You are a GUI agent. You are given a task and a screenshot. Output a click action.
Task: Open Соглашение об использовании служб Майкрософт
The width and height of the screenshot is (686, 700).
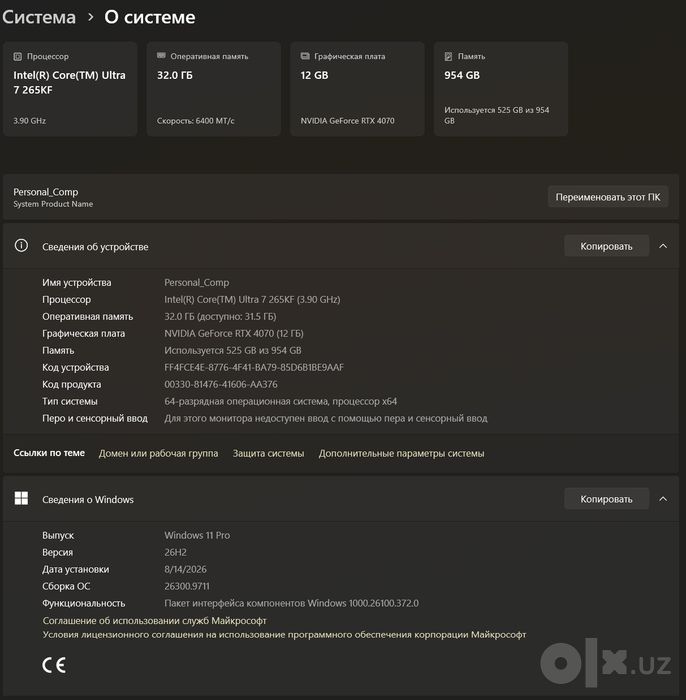154,621
